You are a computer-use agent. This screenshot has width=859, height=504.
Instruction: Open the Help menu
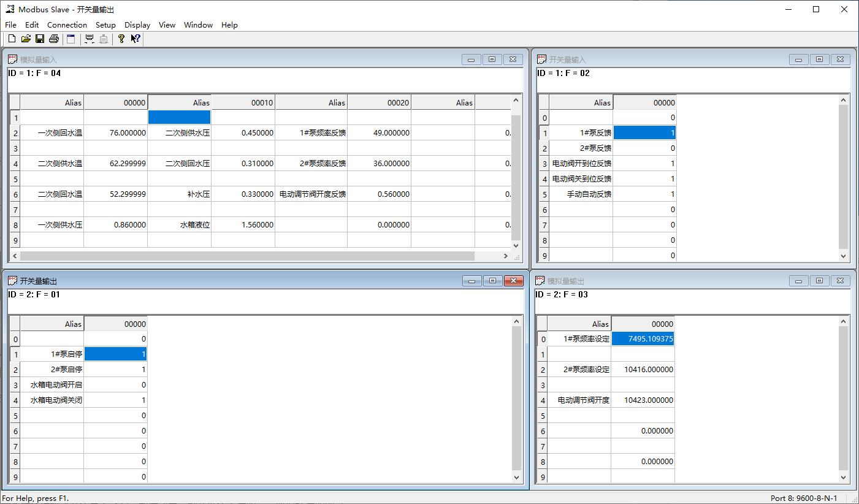click(229, 25)
